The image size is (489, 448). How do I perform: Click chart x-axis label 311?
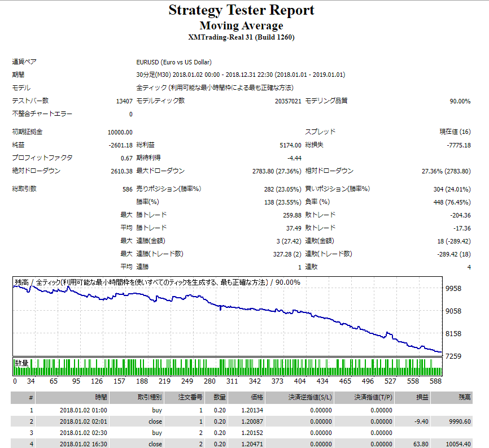(232, 381)
